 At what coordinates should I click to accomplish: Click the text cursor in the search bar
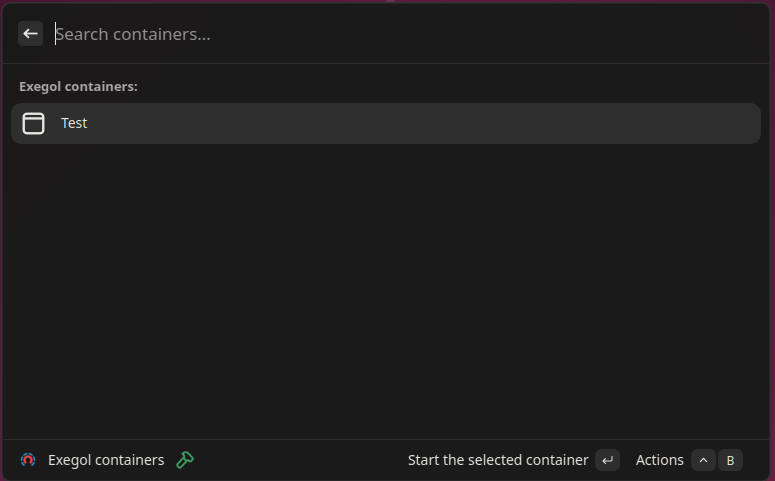tap(55, 34)
